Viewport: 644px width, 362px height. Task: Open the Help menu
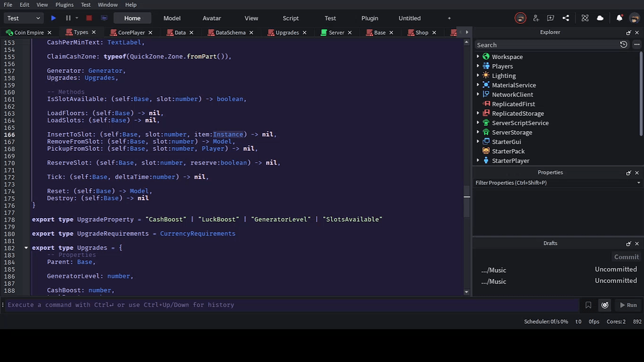(x=131, y=4)
